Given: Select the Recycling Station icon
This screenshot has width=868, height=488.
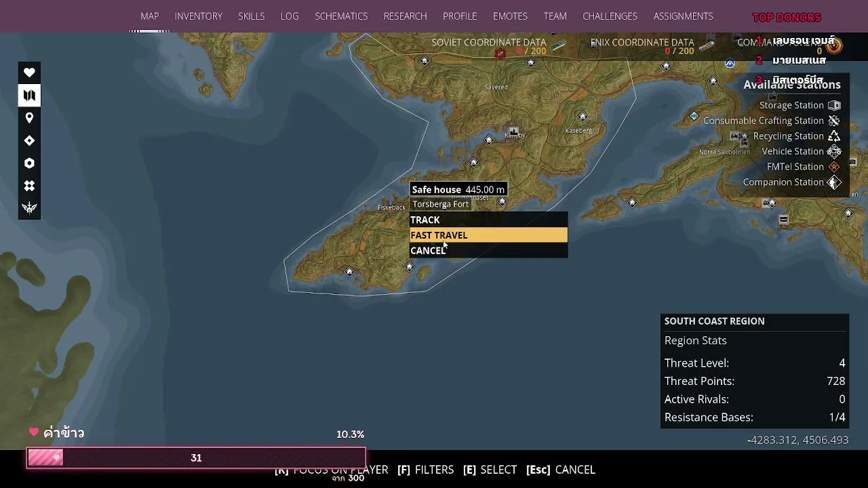Looking at the screenshot, I should [x=834, y=136].
